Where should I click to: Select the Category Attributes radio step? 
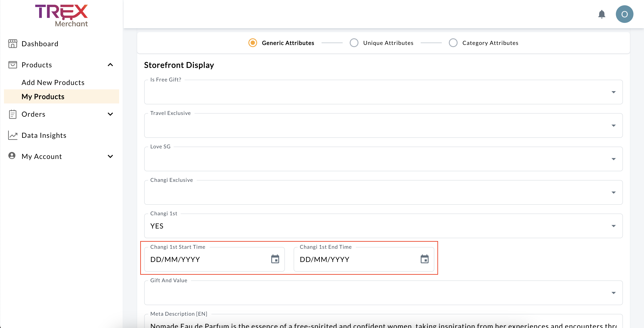click(453, 43)
